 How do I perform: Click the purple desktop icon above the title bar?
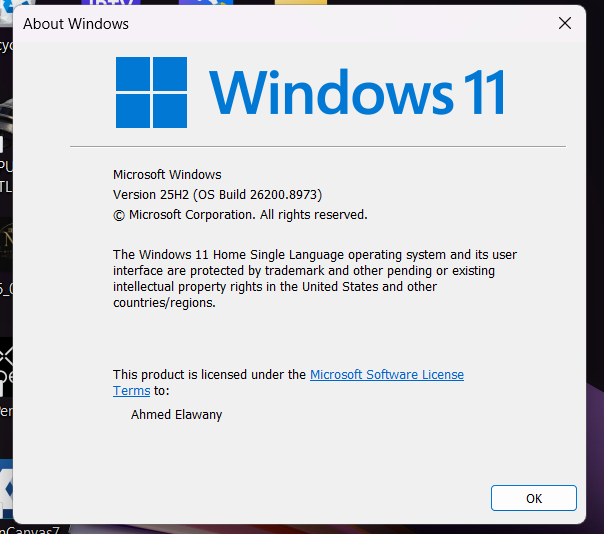[111, 2]
